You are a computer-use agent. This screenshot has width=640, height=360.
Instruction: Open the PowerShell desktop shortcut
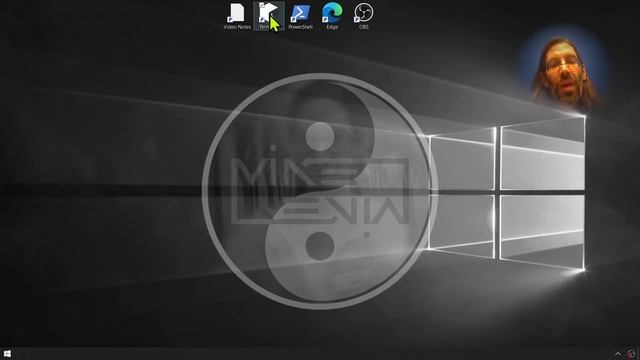[300, 16]
